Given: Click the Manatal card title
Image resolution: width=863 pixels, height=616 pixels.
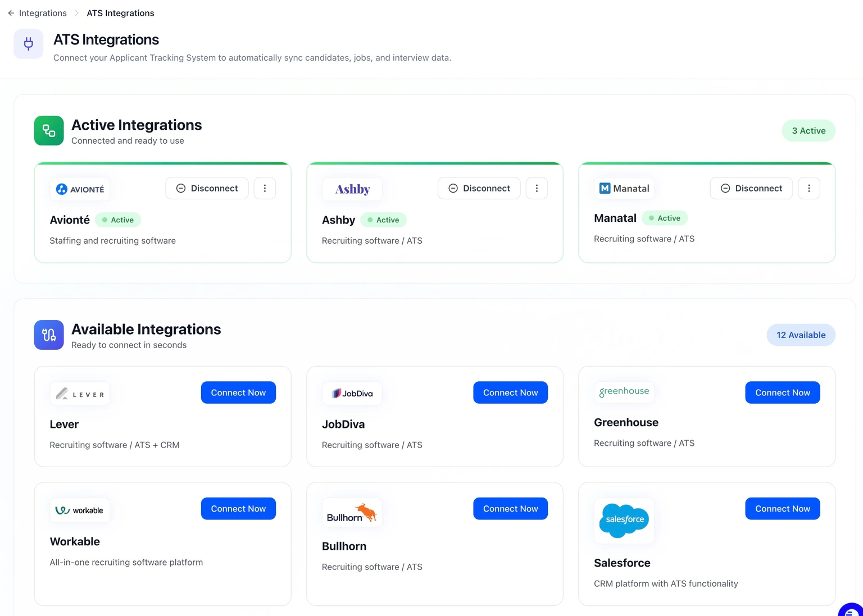Looking at the screenshot, I should 615,218.
